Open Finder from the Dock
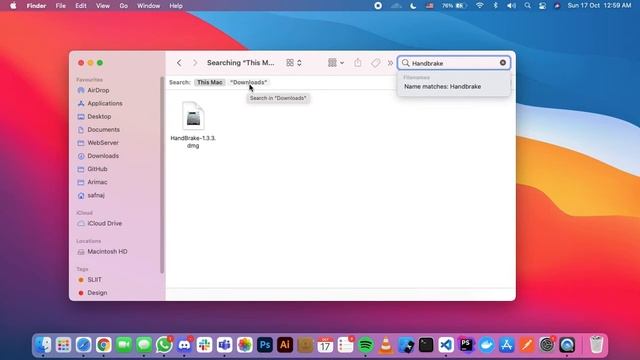The width and height of the screenshot is (640, 360). click(43, 345)
